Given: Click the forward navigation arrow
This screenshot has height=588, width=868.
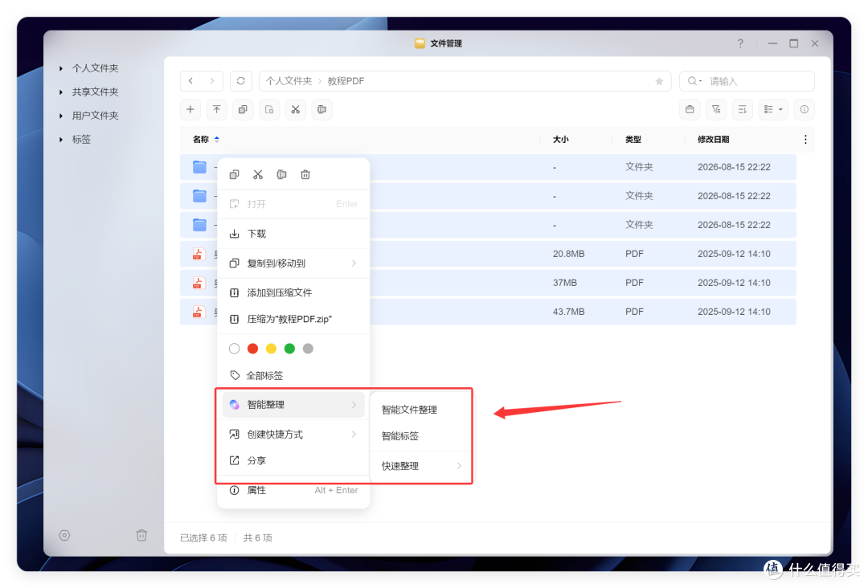Looking at the screenshot, I should (x=212, y=81).
